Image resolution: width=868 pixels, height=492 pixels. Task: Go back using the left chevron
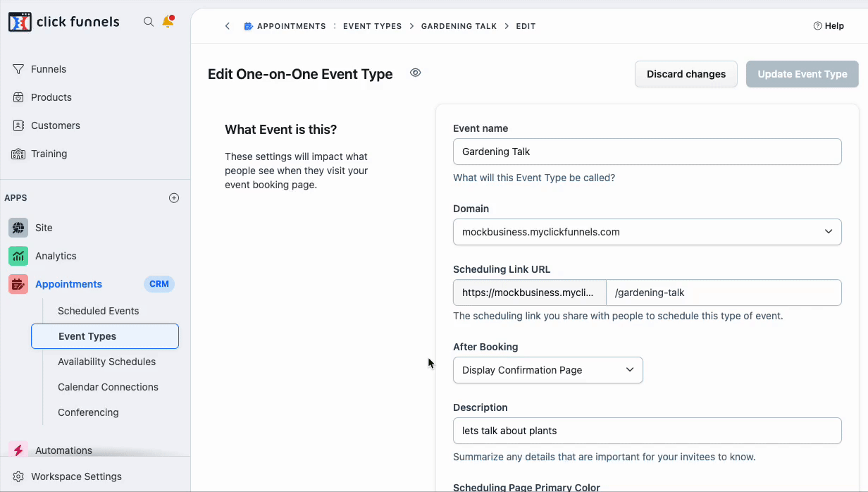point(227,26)
